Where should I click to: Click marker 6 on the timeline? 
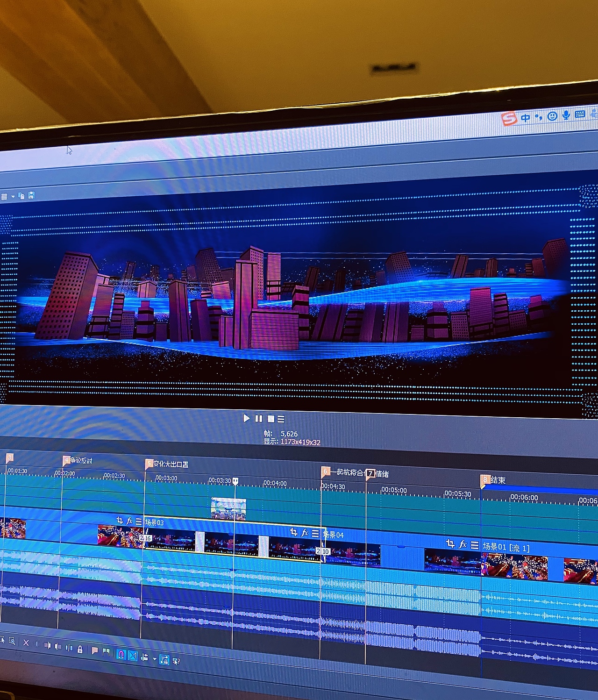326,471
